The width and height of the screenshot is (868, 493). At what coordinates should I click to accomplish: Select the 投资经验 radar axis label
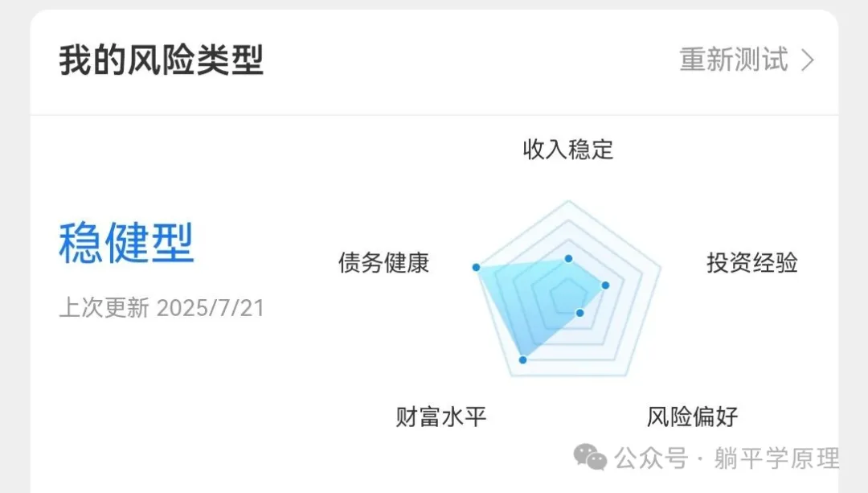pos(752,262)
